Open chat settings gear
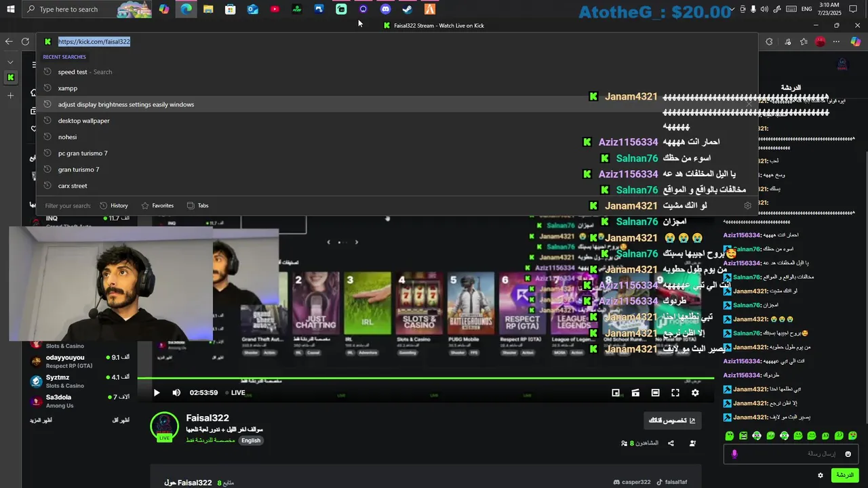Viewport: 868px width, 488px height. pos(821,475)
